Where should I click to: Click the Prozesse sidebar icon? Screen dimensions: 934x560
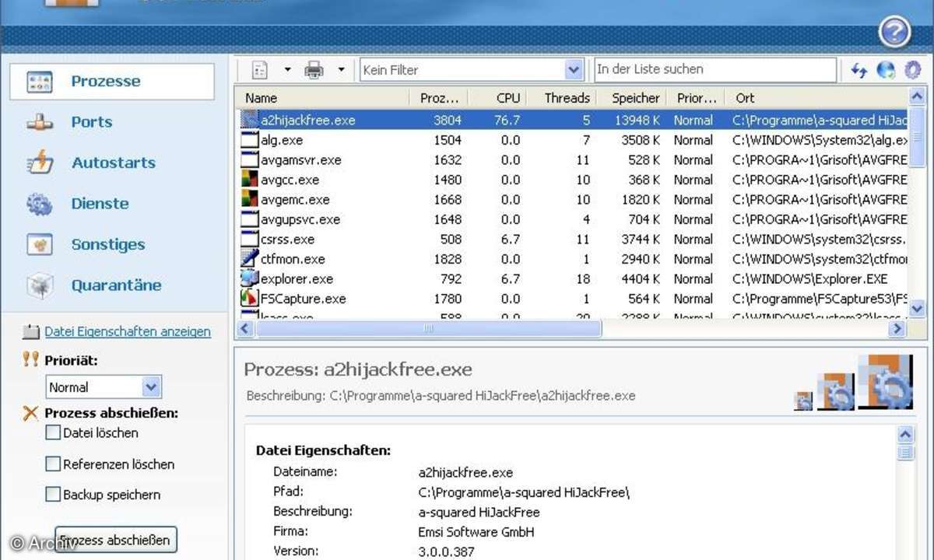click(x=39, y=82)
